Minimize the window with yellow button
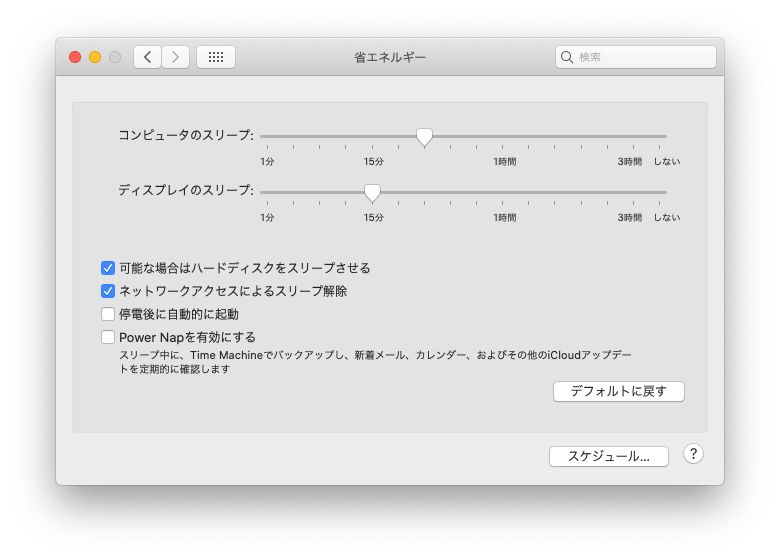The height and width of the screenshot is (559, 780). click(x=95, y=57)
